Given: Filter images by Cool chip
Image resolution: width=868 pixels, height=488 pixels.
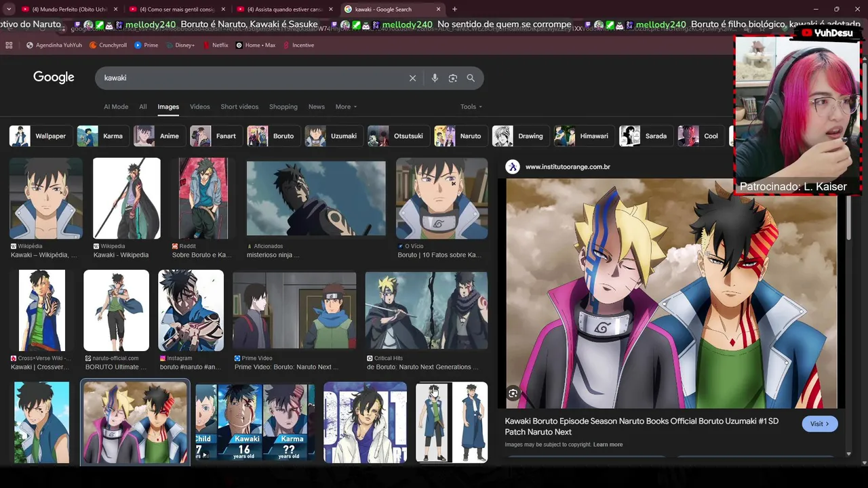Looking at the screenshot, I should [701, 136].
